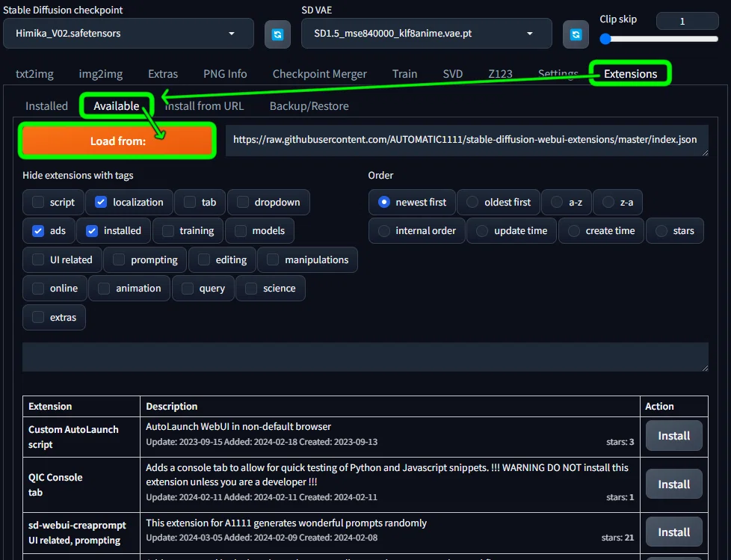Image resolution: width=731 pixels, height=560 pixels.
Task: Open the Stable Diffusion checkpoint dropdown
Action: point(129,34)
